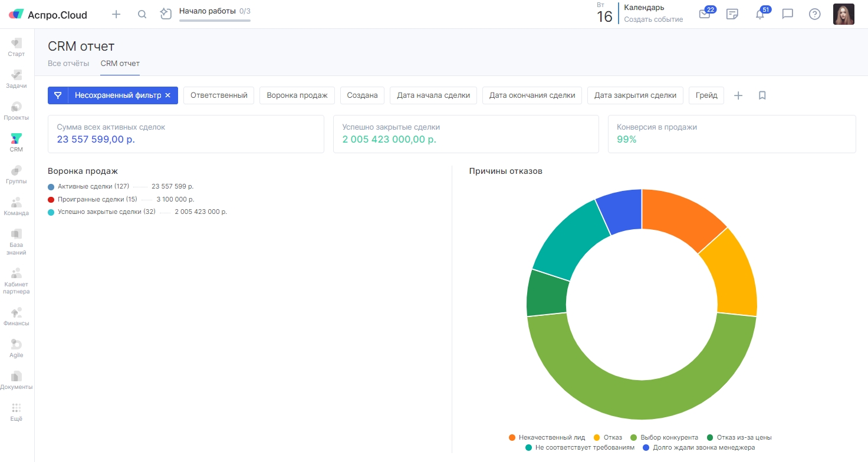Viewport: 868px width, 462px height.
Task: Expand the Ответственный filter
Action: [x=219, y=95]
